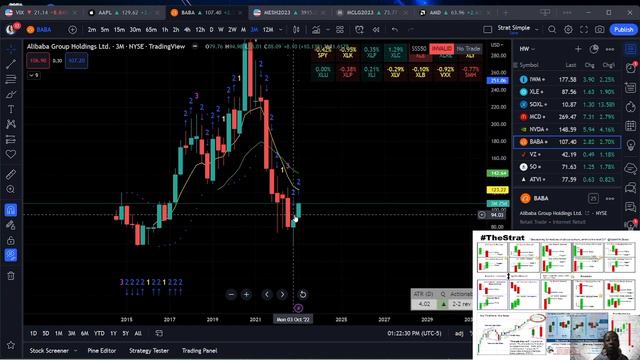Toggle adj adjusted data button
This screenshot has width=640, height=360.
(459, 333)
